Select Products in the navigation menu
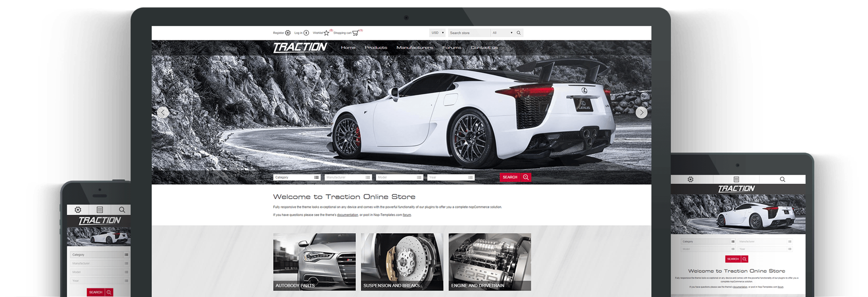Viewport: 868px width, 297px height. coord(376,47)
